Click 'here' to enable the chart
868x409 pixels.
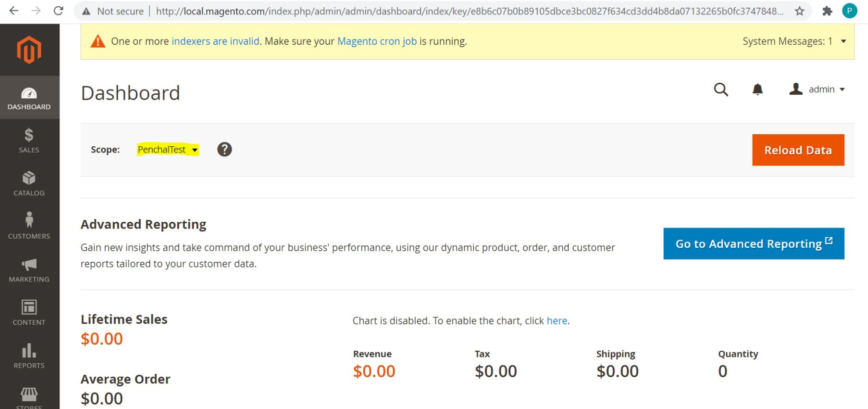(557, 321)
